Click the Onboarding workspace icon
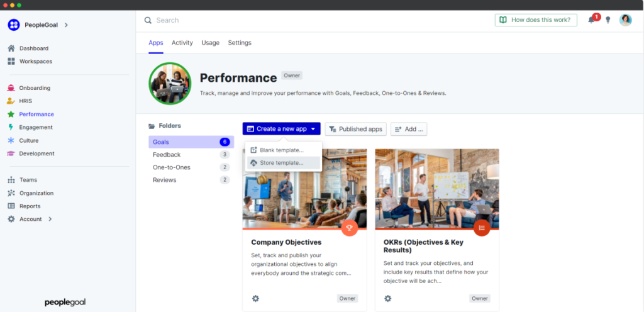The width and height of the screenshot is (644, 312). 11,88
